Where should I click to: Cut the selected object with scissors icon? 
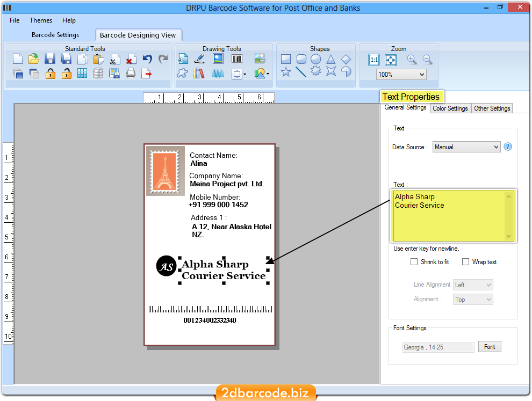point(114,59)
